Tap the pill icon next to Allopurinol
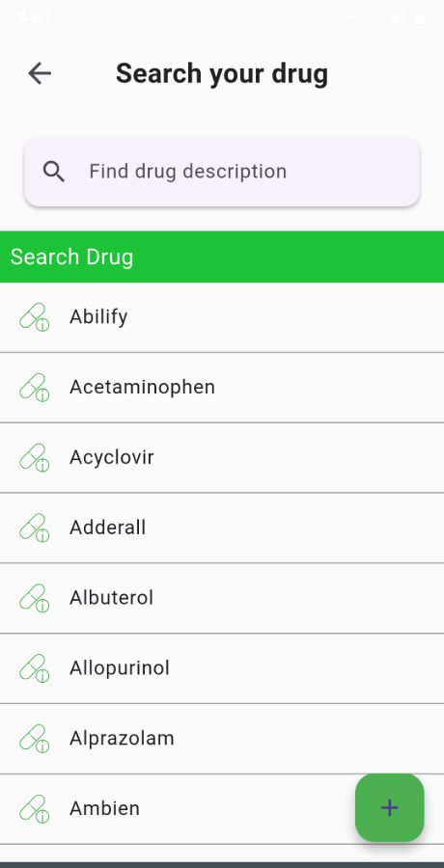The width and height of the screenshot is (444, 868). click(x=35, y=668)
